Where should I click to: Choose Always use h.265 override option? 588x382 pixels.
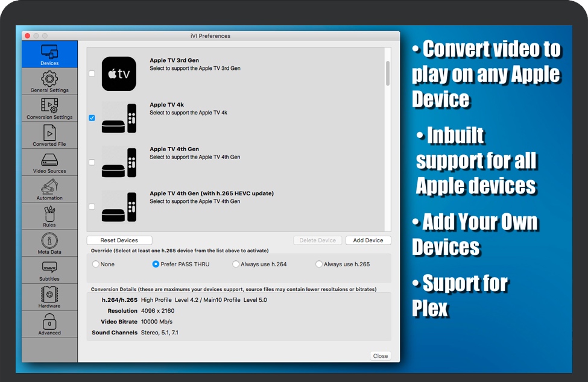point(319,264)
